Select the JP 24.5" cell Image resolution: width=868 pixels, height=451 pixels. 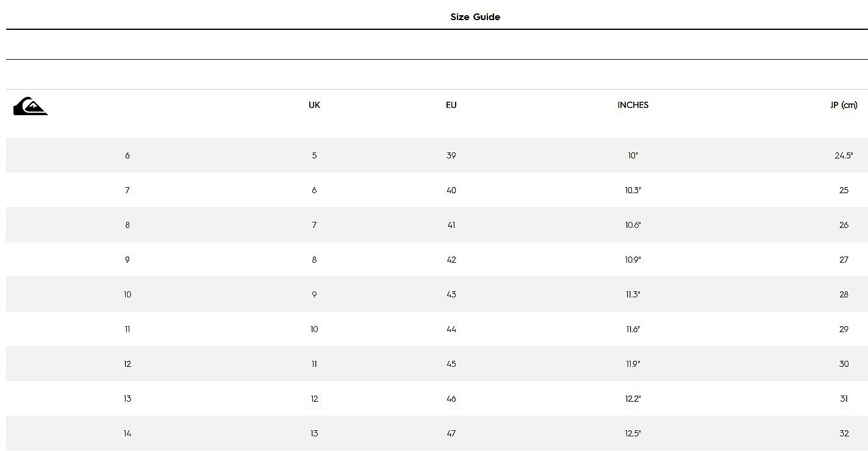[x=844, y=155]
